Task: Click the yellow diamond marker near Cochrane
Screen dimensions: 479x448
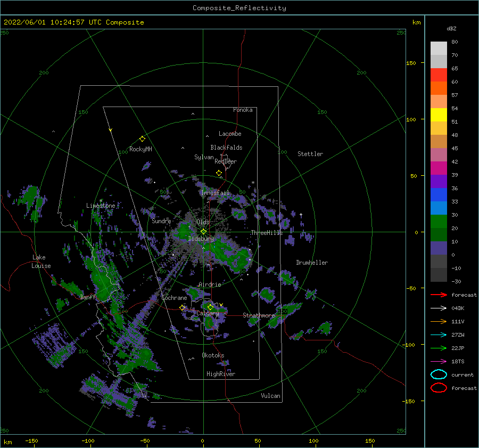Action: click(x=183, y=308)
